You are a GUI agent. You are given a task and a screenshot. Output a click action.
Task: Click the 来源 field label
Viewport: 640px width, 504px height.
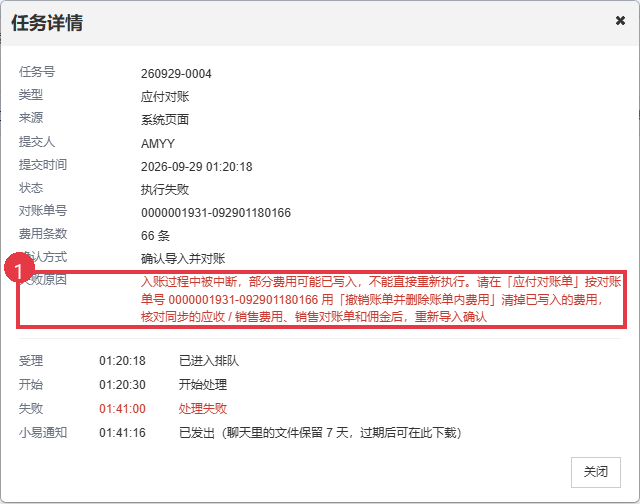point(31,118)
